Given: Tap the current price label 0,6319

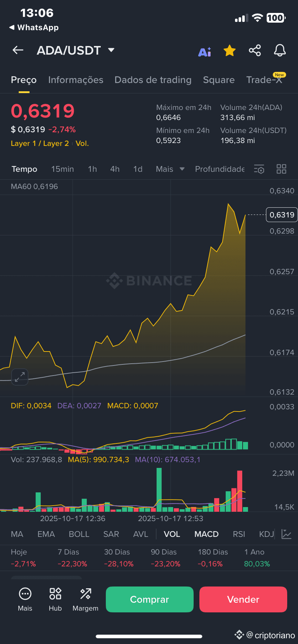Looking at the screenshot, I should pyautogui.click(x=282, y=215).
